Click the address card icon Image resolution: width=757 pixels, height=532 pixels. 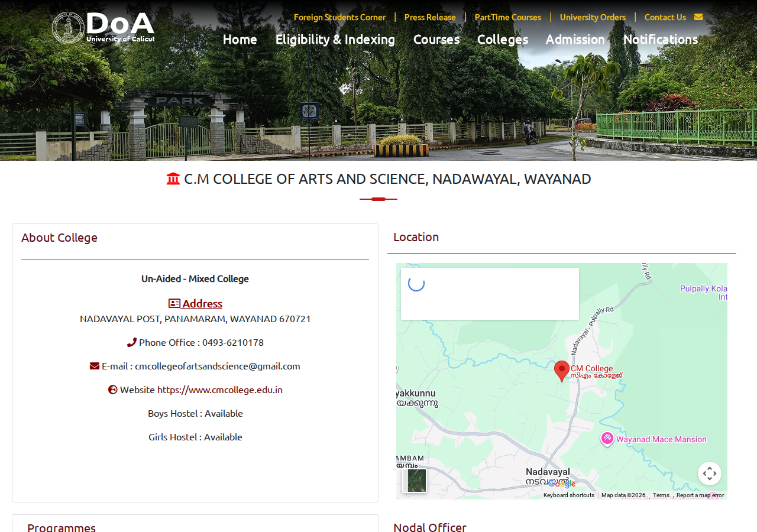pos(174,303)
